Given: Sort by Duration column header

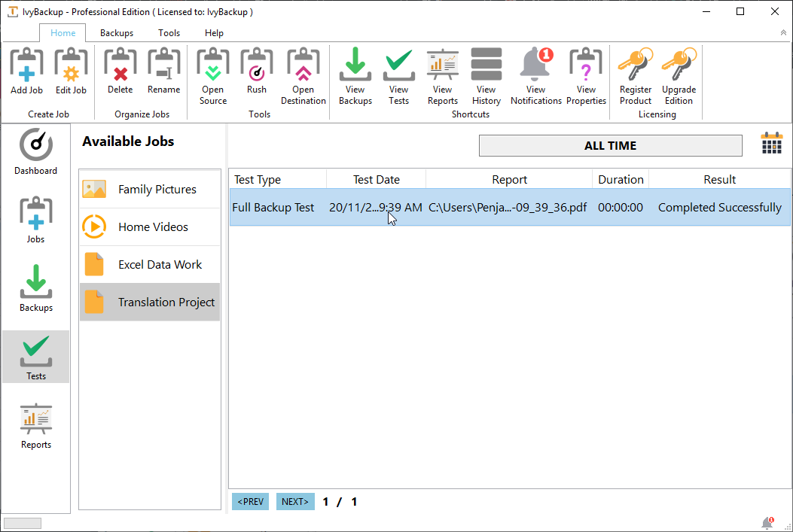Looking at the screenshot, I should tap(621, 179).
